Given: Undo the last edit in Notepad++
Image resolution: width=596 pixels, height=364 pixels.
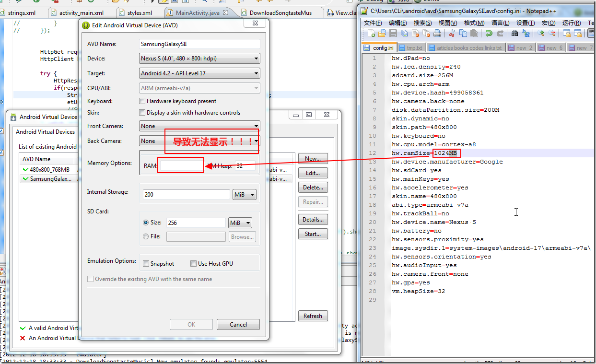Looking at the screenshot, I should coord(489,33).
